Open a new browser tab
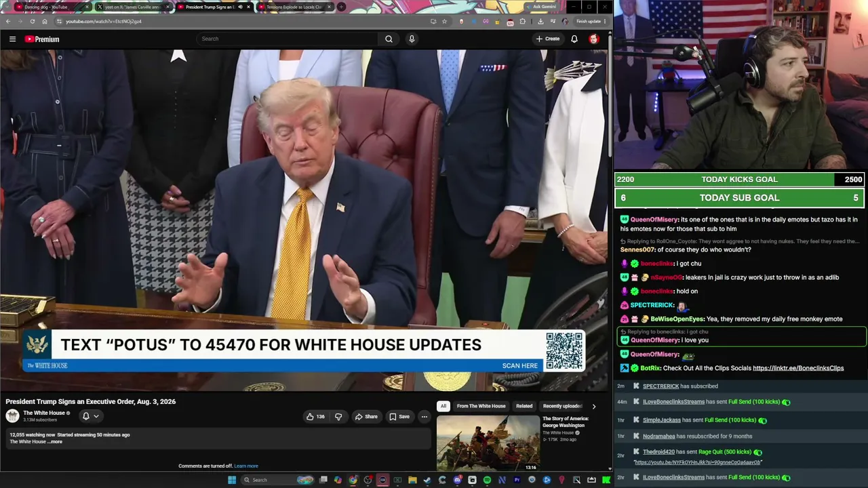This screenshot has height=488, width=868. click(x=341, y=7)
